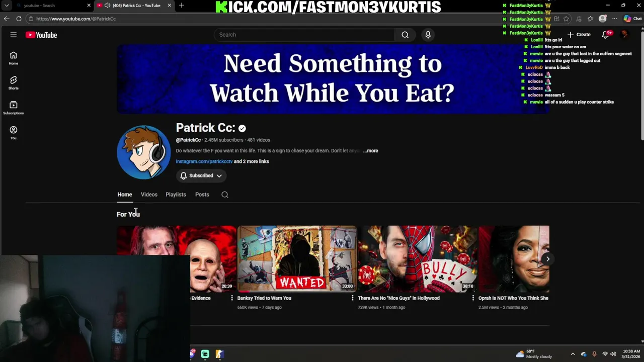644x362 pixels.
Task: Close the youtube - Search tab
Action: pyautogui.click(x=89, y=6)
